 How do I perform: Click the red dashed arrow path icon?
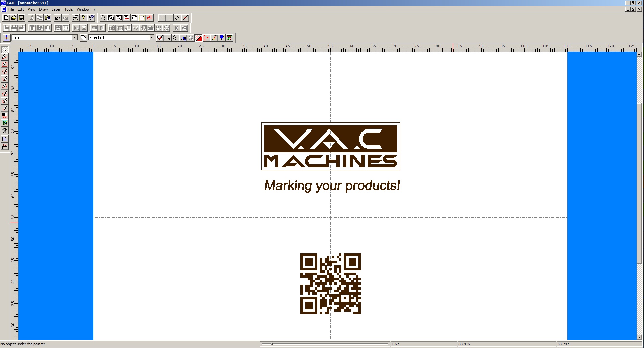click(206, 38)
